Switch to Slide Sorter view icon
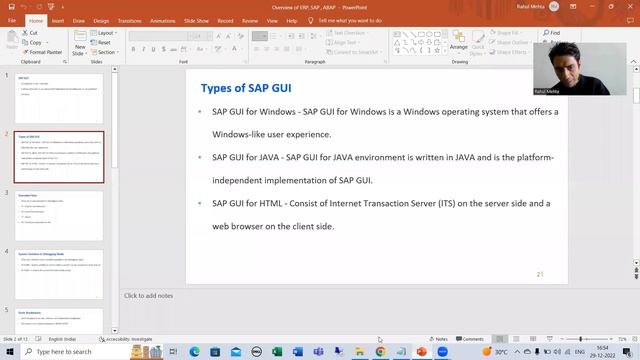Screen dimensions: 640x360 click(516, 339)
